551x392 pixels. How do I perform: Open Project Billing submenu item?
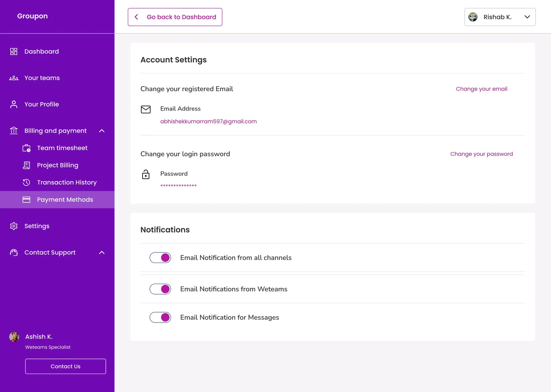tap(57, 165)
